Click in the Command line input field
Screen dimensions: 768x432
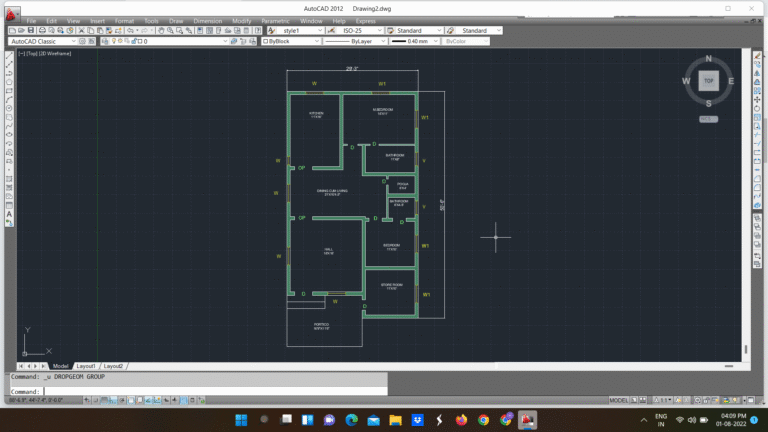[x=216, y=391]
